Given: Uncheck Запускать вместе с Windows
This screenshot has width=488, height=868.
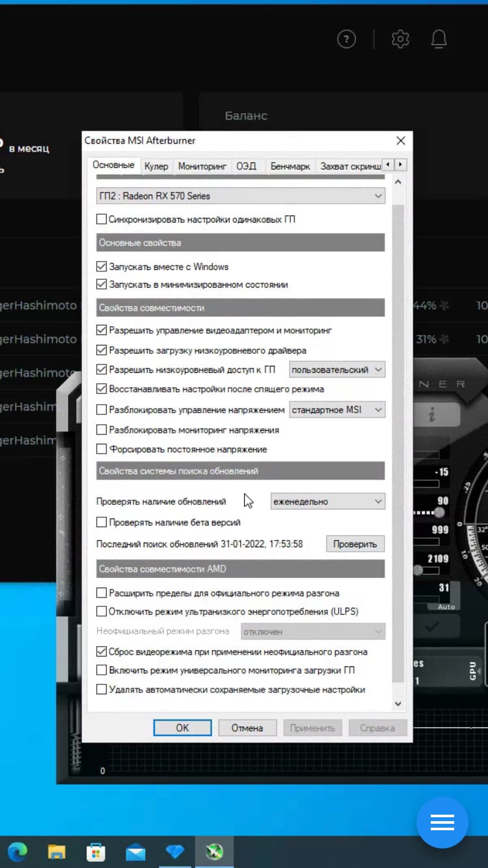Looking at the screenshot, I should click(102, 266).
